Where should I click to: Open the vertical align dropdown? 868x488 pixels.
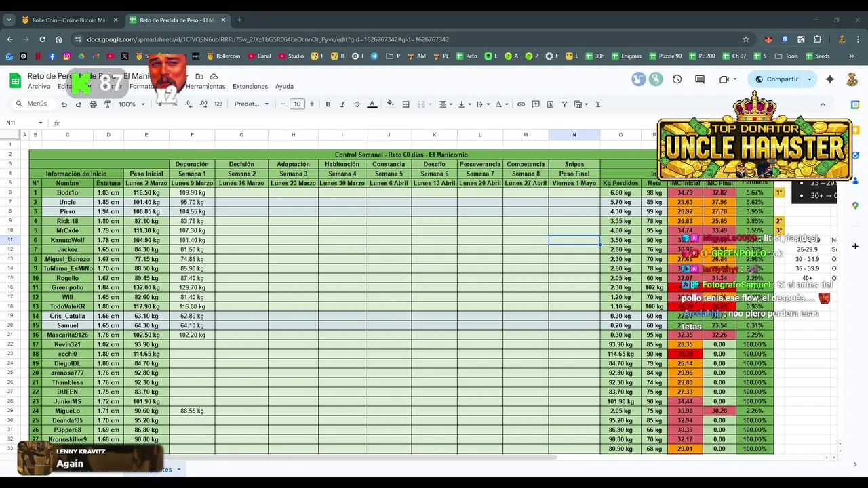[x=463, y=104]
